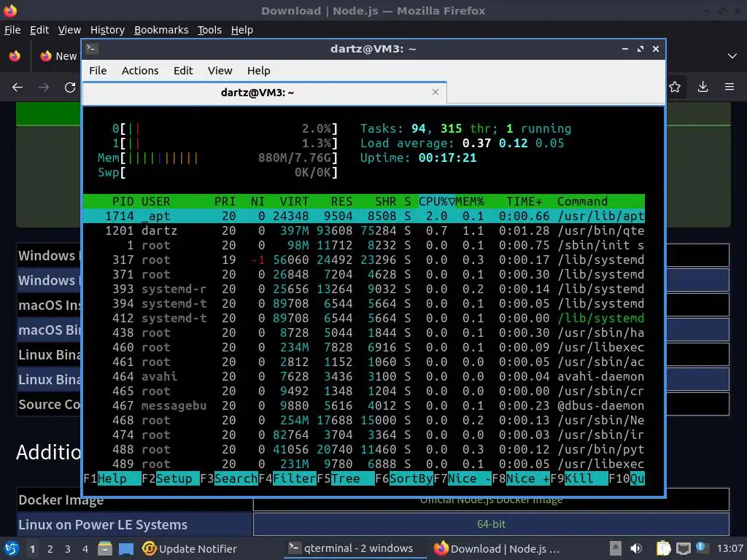Click volume speaker tray icon
The image size is (747, 560).
point(636,548)
